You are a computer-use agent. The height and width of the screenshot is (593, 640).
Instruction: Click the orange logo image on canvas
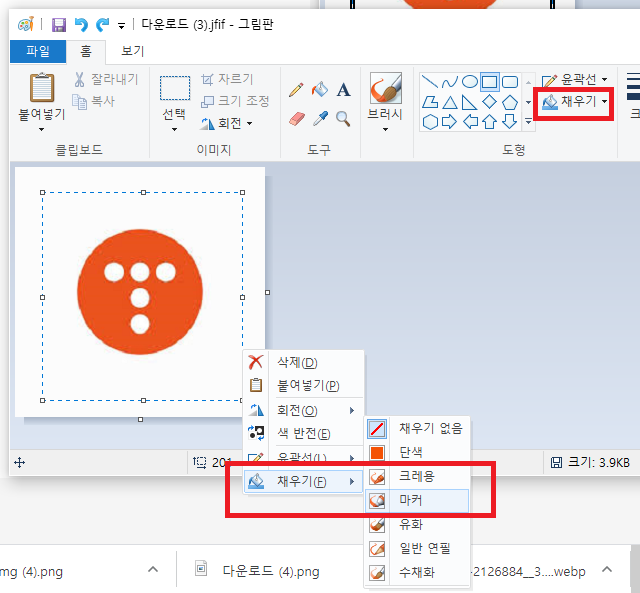coord(140,292)
